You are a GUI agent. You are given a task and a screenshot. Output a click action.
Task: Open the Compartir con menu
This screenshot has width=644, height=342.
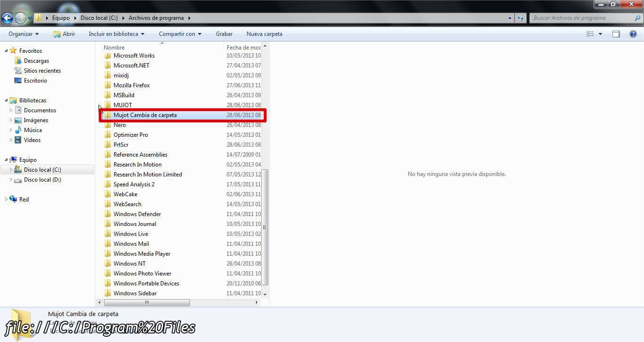(x=180, y=34)
